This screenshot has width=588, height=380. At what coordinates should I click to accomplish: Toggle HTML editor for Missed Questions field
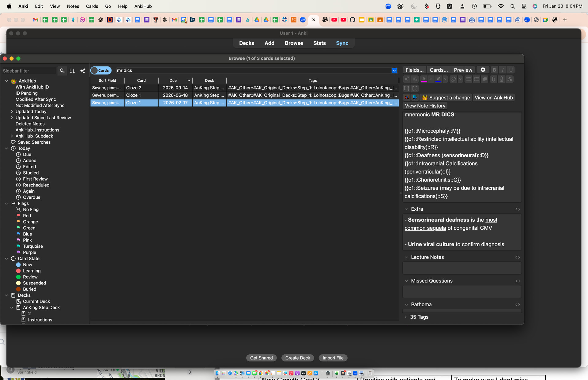[518, 281]
